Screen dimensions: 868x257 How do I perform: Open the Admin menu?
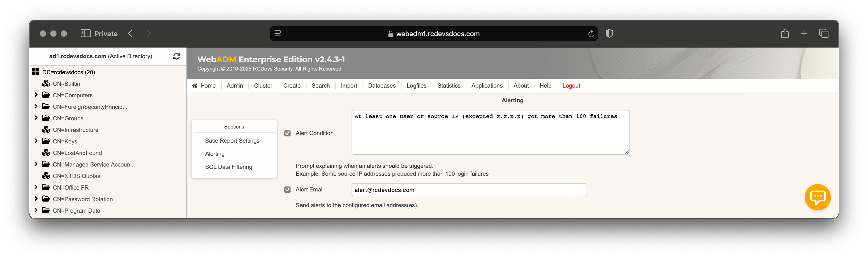coord(235,86)
